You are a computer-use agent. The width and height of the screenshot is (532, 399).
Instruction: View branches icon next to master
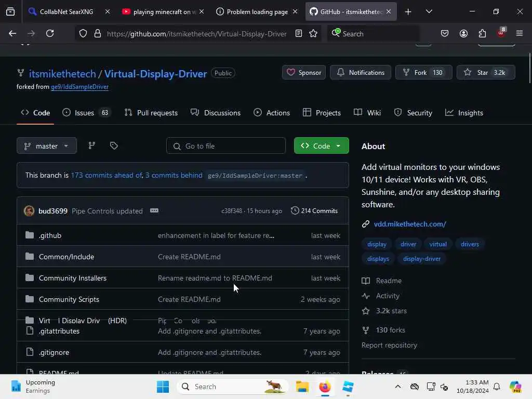click(91, 145)
